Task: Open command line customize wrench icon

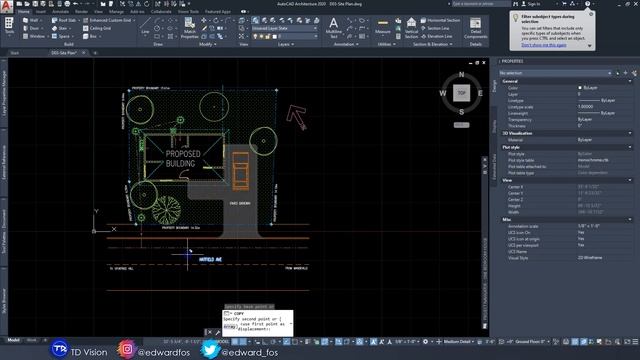Action: (218, 332)
